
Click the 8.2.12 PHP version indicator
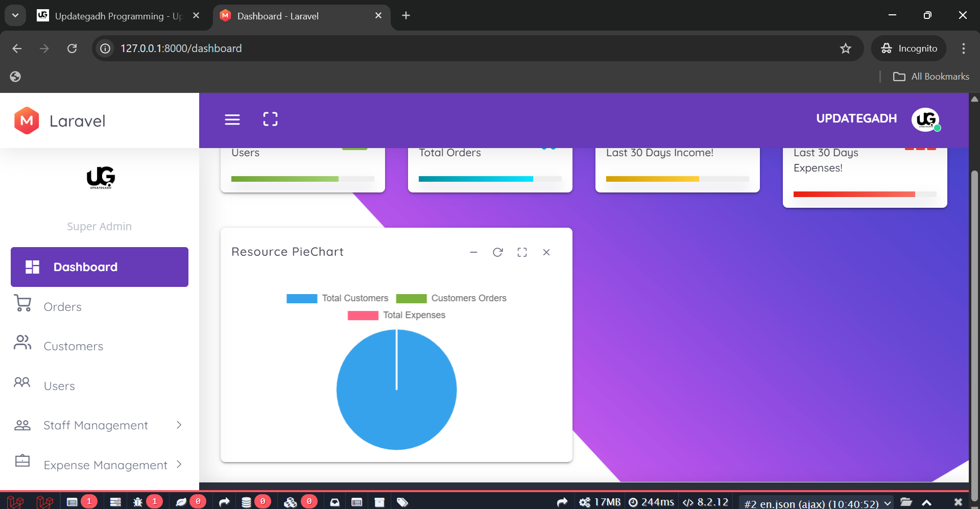coord(705,502)
